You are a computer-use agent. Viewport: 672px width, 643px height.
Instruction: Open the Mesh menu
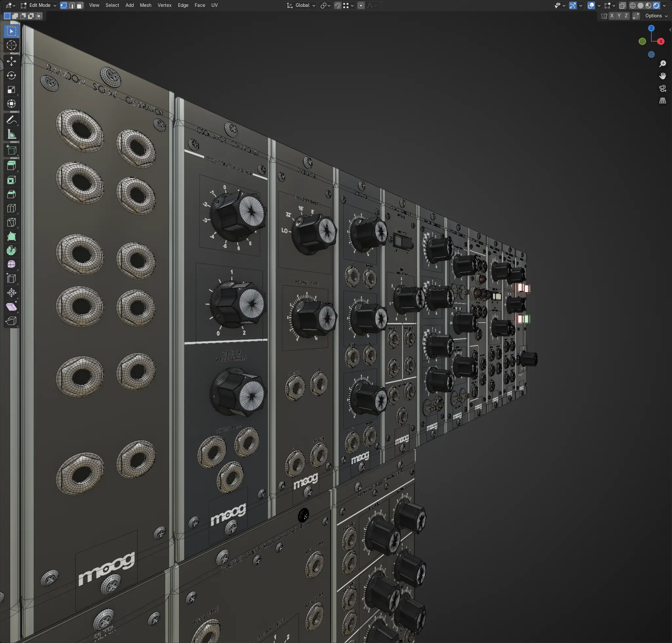tap(145, 6)
